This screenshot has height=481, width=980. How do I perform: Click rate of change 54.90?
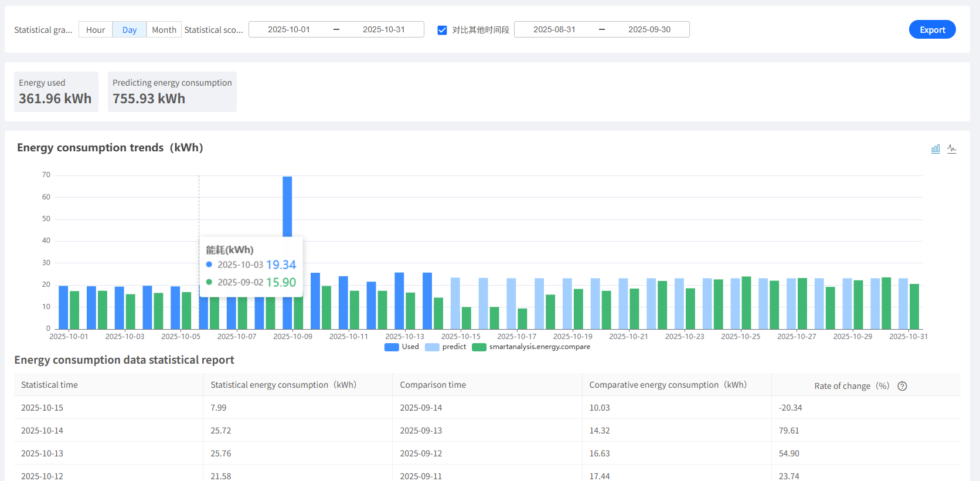coord(789,453)
